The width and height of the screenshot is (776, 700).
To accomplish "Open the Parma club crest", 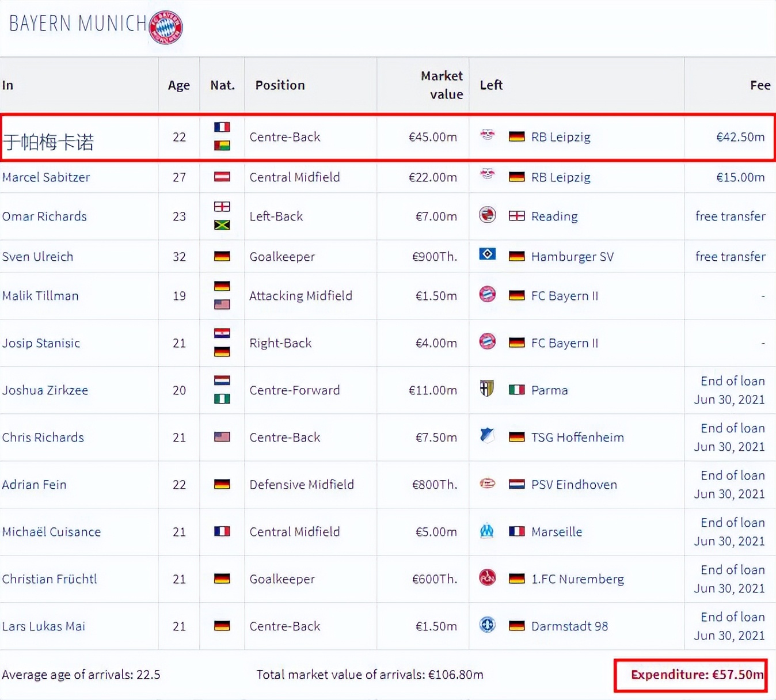I will [x=488, y=389].
